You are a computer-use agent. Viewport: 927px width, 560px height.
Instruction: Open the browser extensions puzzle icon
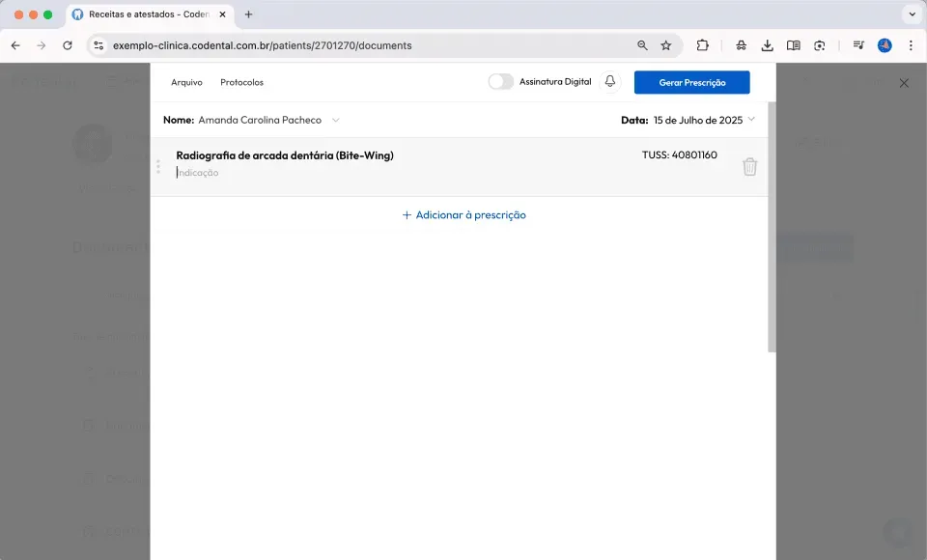[702, 45]
